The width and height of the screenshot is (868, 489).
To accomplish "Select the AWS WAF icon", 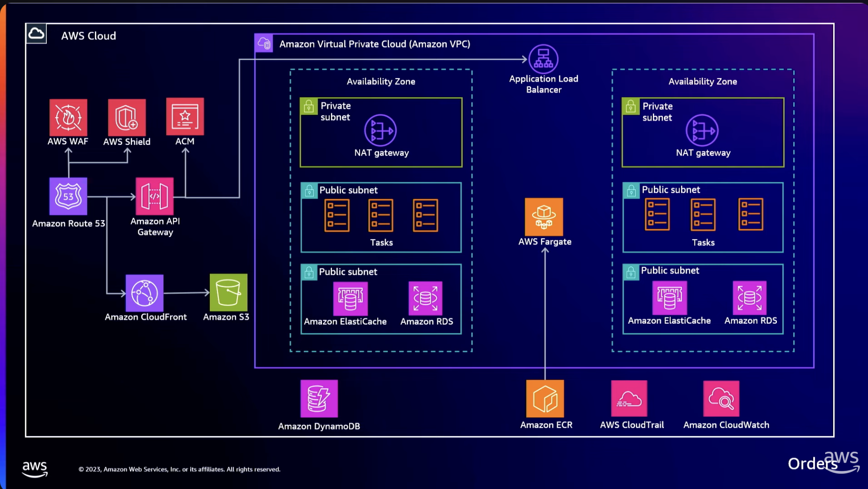I will tap(68, 116).
